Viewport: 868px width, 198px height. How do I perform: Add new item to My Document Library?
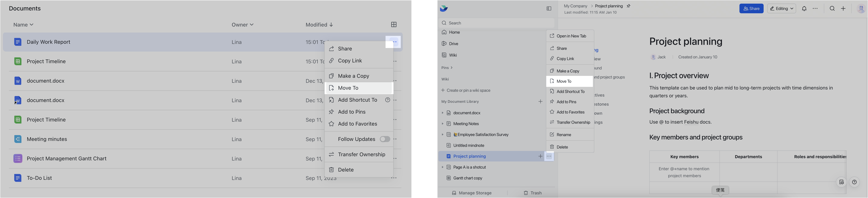click(x=540, y=101)
